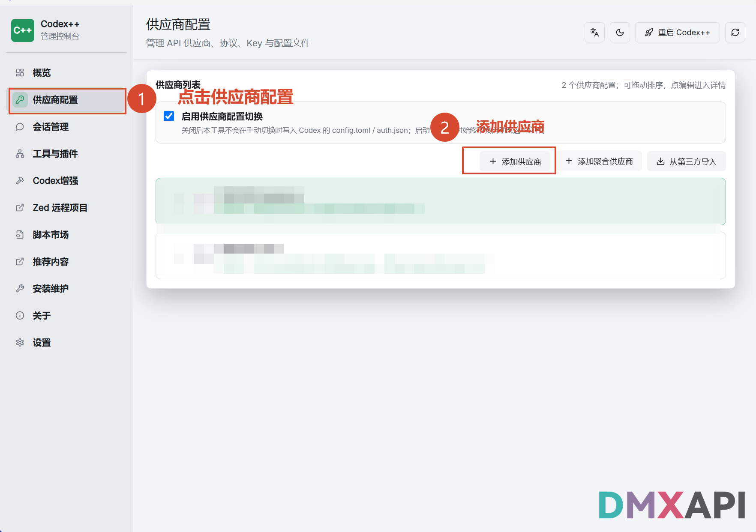Image resolution: width=756 pixels, height=532 pixels.
Task: Uncheck 启用供应商配置切换 checkbox
Action: (169, 116)
